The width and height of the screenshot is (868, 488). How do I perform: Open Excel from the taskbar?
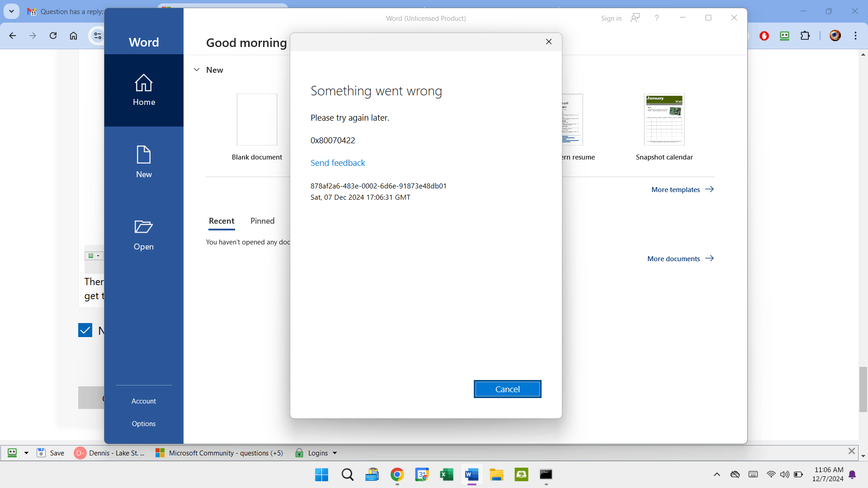[446, 474]
